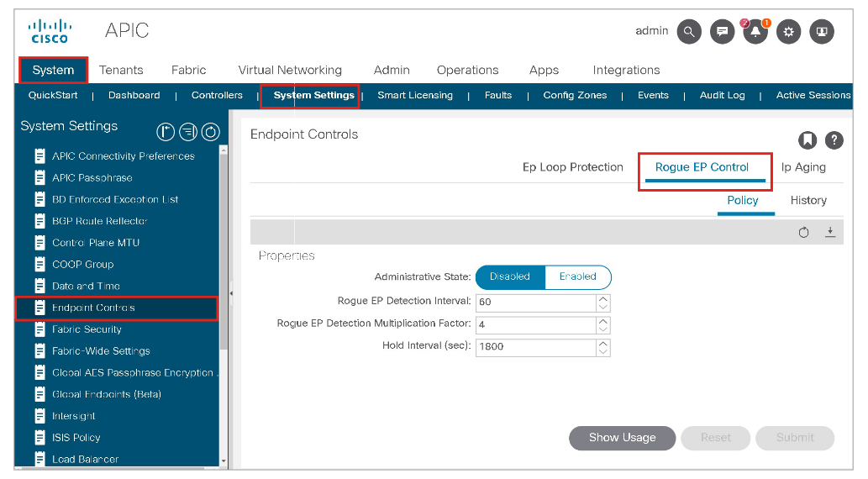Switch to the Ep Loop Protection tab
This screenshot has width=868, height=479.
pos(572,167)
